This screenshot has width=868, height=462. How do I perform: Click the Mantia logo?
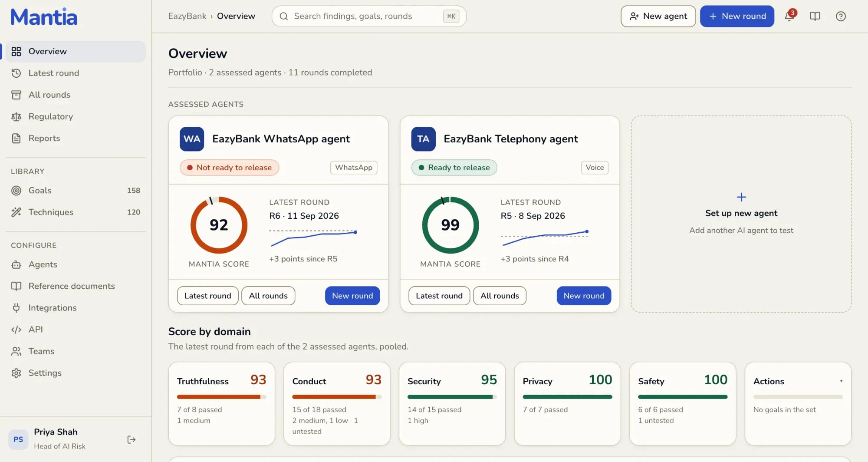[x=44, y=17]
